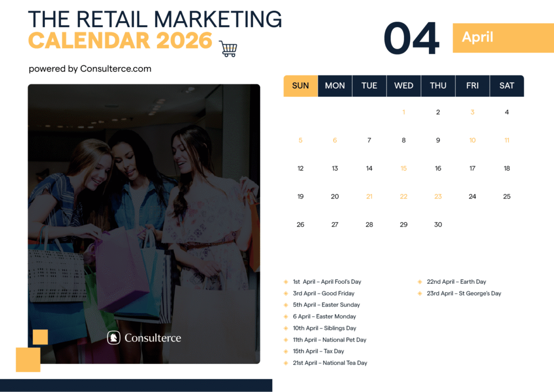
Task: Select the highlighted date 10 under FRI
Action: point(472,140)
